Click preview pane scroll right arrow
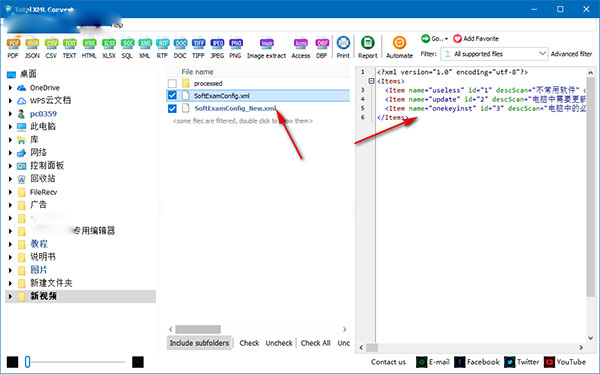The width and height of the screenshot is (600, 374). click(581, 348)
